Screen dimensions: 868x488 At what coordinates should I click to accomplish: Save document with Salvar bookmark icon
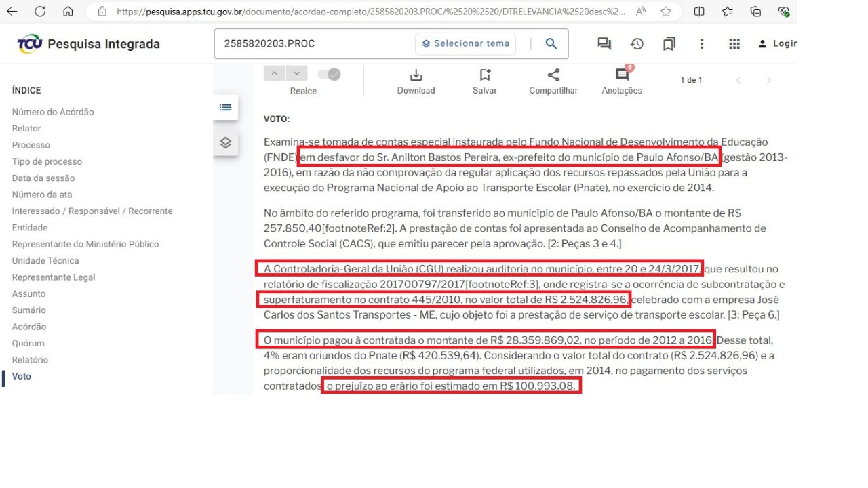(x=484, y=75)
